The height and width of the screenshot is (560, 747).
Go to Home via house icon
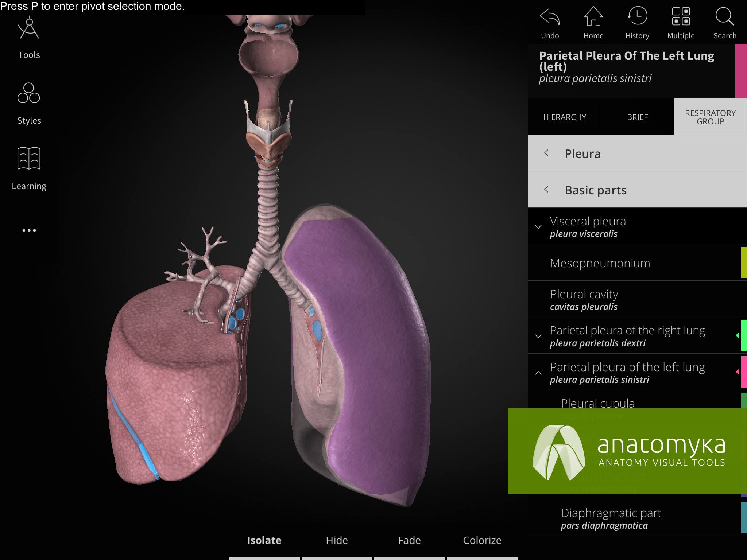pyautogui.click(x=593, y=17)
